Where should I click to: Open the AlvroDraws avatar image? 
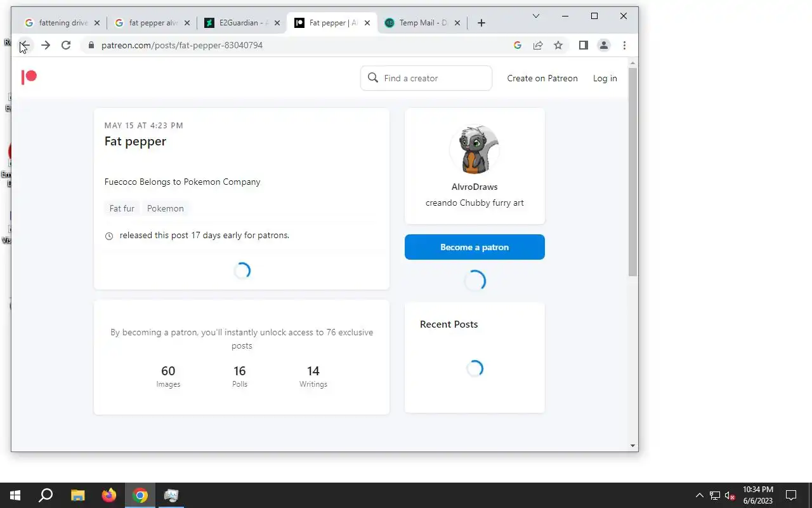tap(475, 150)
